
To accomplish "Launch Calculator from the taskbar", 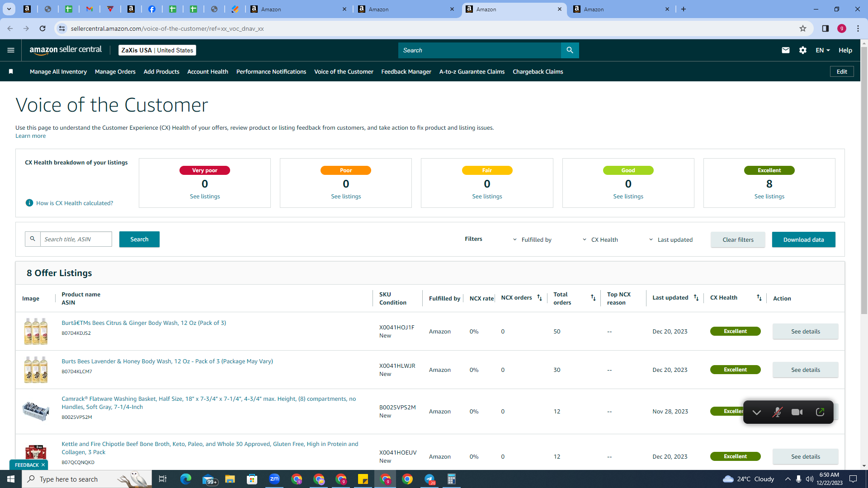I will coord(451,479).
